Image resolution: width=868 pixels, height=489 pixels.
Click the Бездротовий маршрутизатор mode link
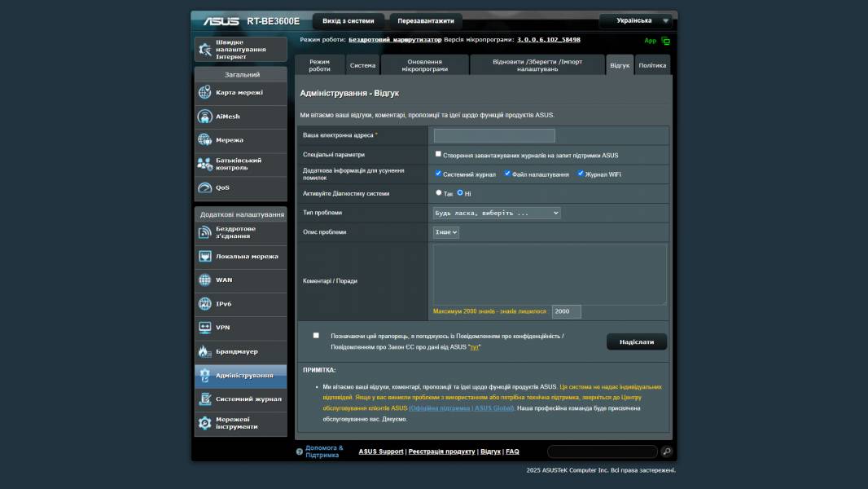coord(395,40)
